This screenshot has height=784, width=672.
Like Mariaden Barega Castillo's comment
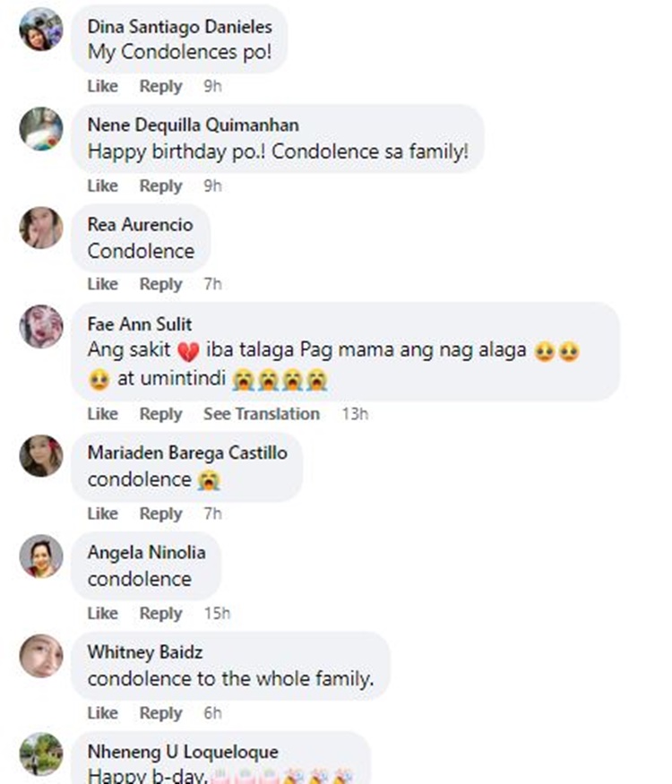[x=102, y=513]
